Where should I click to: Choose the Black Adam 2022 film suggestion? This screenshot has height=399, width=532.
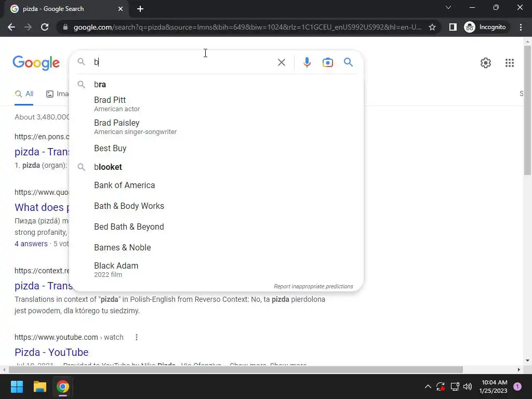point(216,270)
